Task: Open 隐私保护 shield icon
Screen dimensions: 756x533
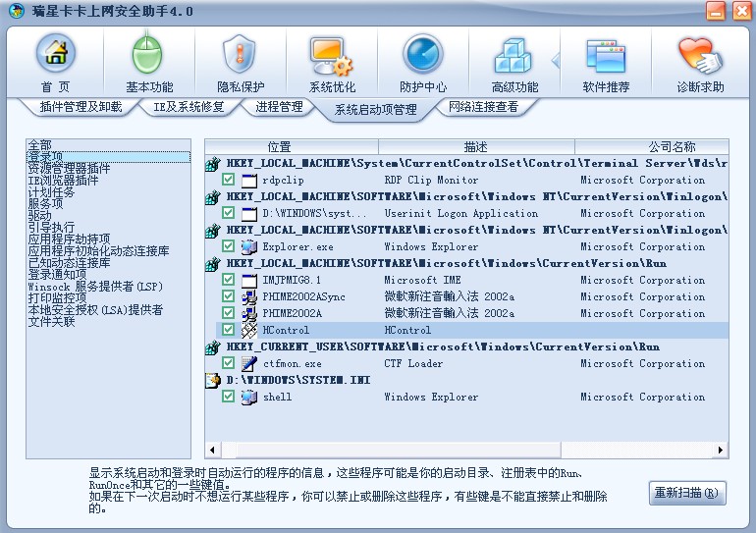Action: click(239, 53)
